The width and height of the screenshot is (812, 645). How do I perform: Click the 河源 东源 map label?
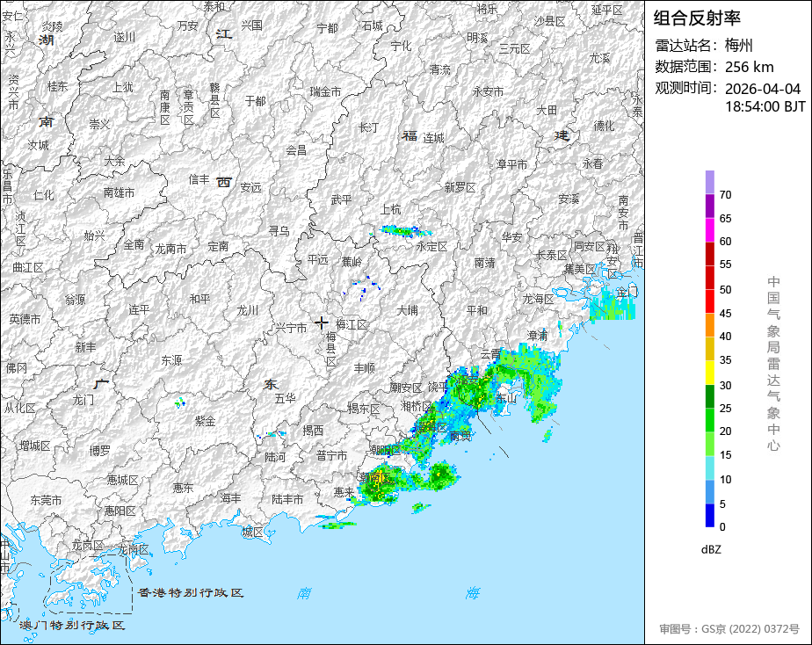(171, 360)
